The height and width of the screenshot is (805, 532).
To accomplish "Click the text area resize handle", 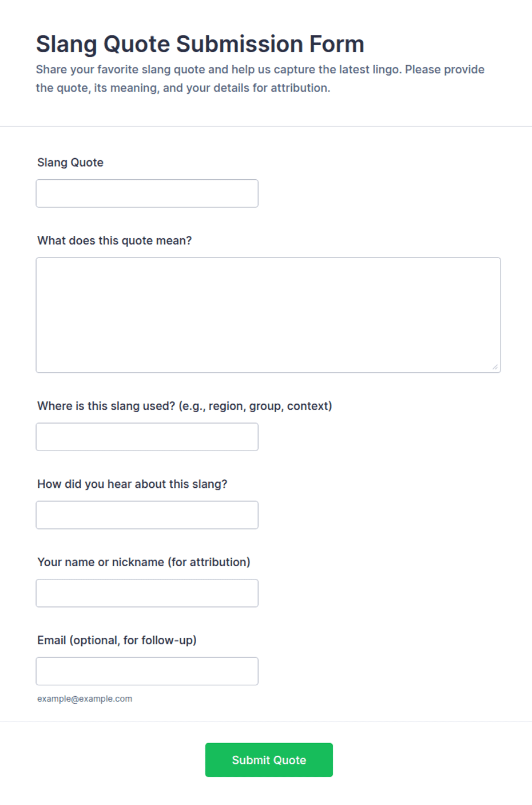I will (495, 367).
